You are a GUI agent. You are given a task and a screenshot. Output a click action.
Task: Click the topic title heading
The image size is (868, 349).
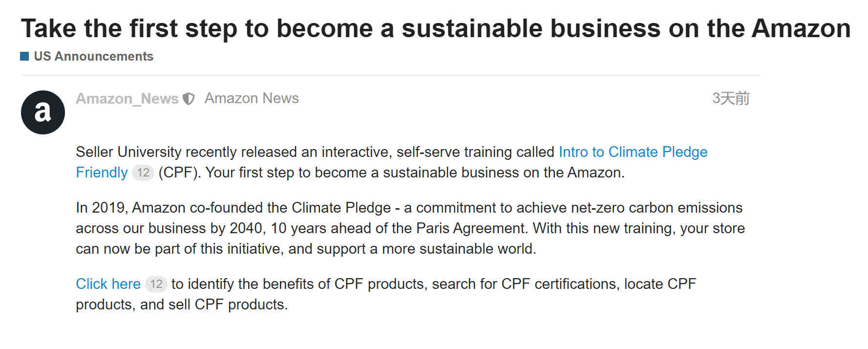tap(436, 28)
